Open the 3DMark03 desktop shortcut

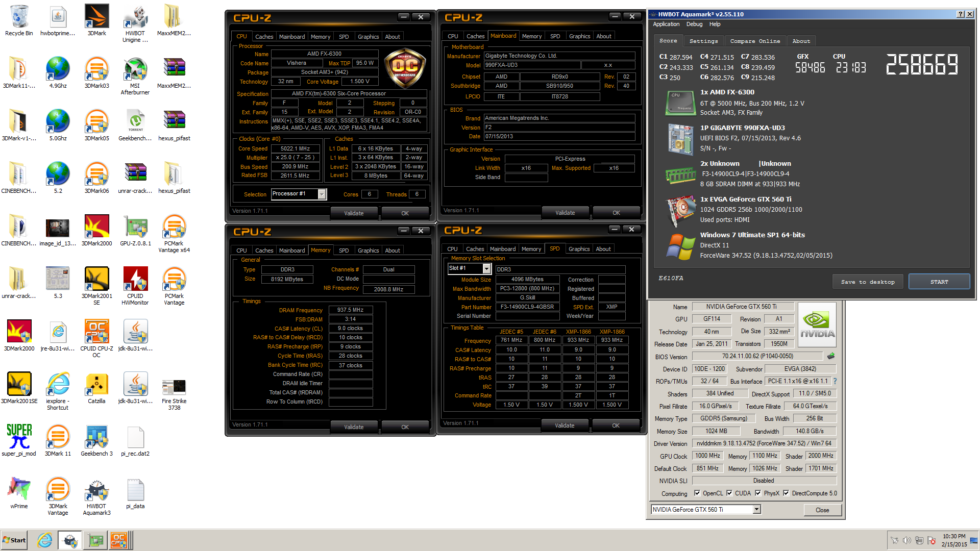96,73
